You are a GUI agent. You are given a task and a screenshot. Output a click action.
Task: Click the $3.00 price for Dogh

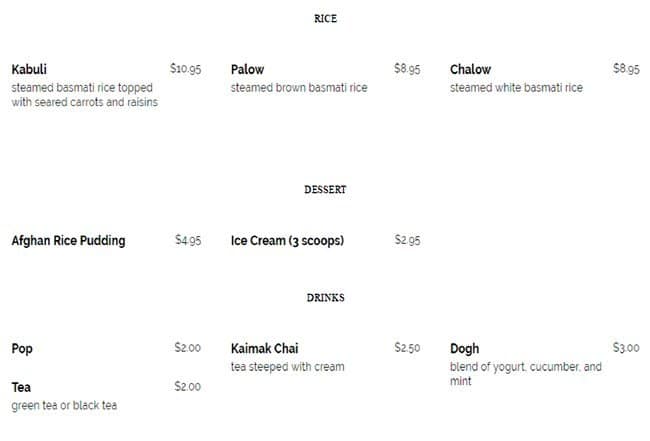click(x=626, y=349)
